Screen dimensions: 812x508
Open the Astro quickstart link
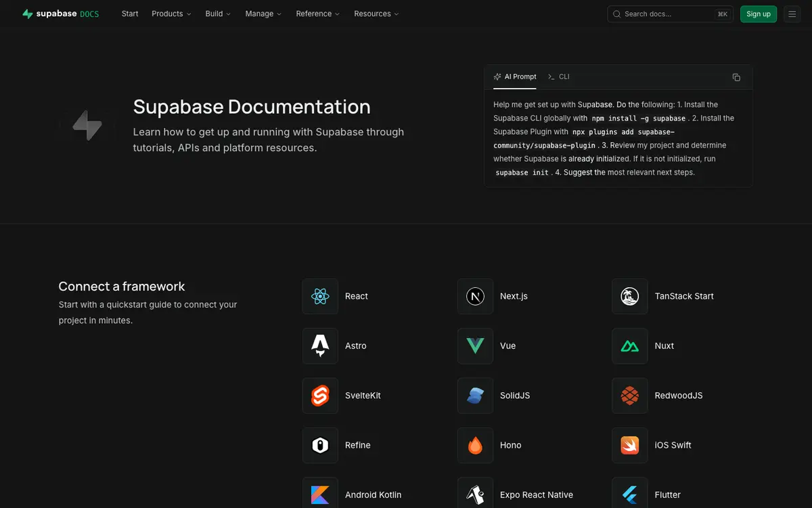coord(356,345)
